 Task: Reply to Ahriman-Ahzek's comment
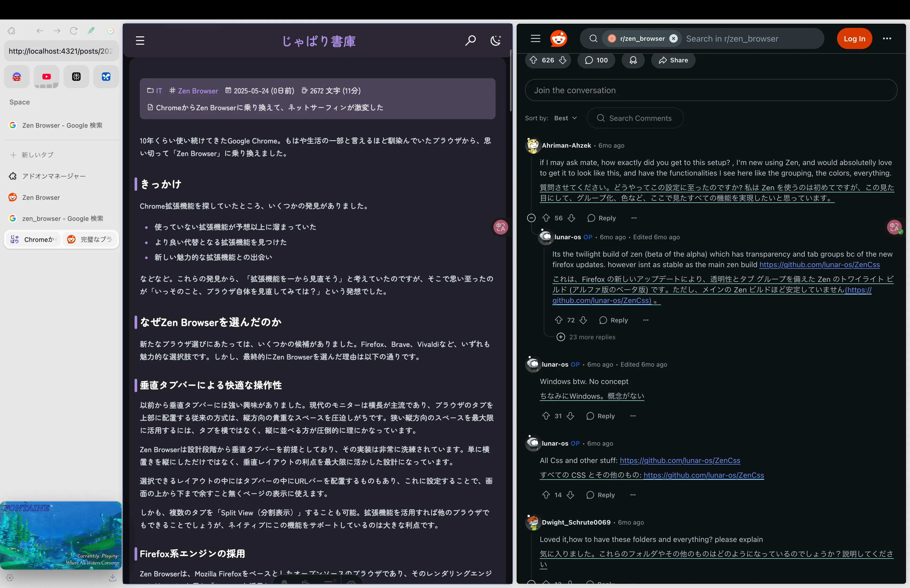pyautogui.click(x=601, y=218)
